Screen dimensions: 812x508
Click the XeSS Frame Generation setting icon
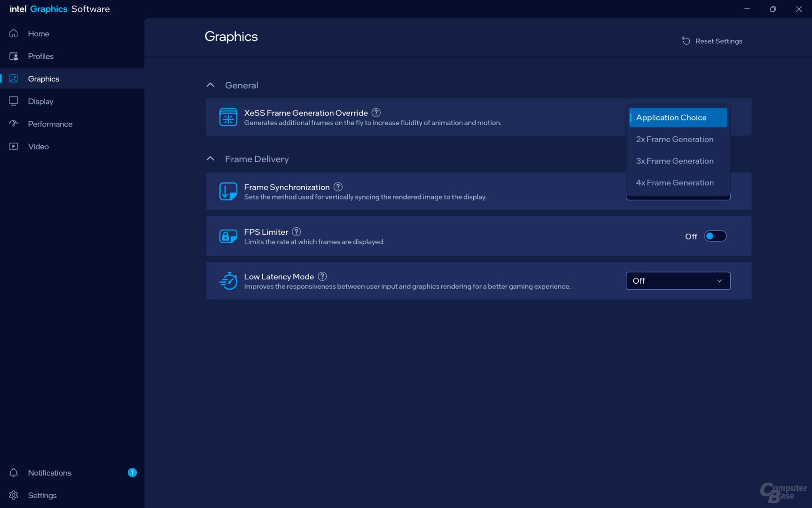point(228,117)
